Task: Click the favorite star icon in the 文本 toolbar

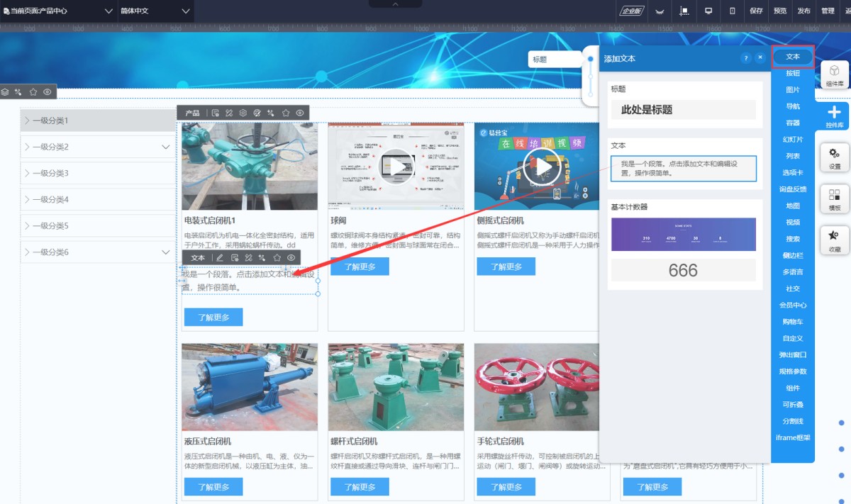Action: pyautogui.click(x=277, y=257)
